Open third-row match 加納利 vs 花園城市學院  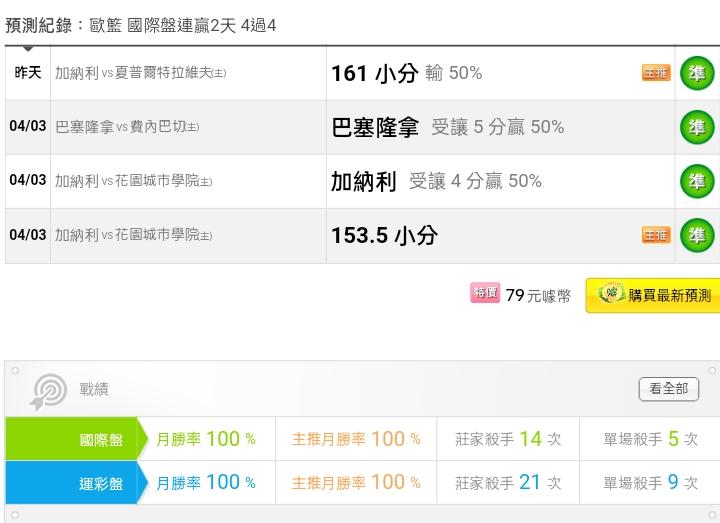[x=134, y=181]
